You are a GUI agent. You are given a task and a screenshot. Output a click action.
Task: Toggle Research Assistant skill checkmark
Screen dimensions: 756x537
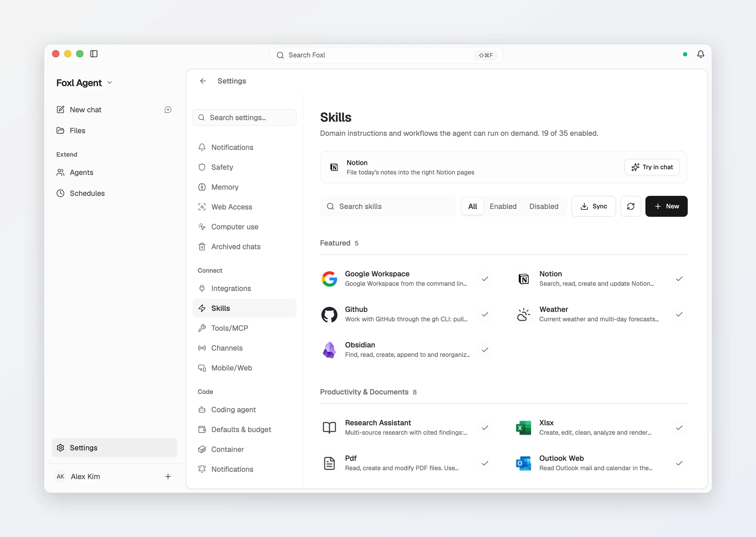point(485,428)
